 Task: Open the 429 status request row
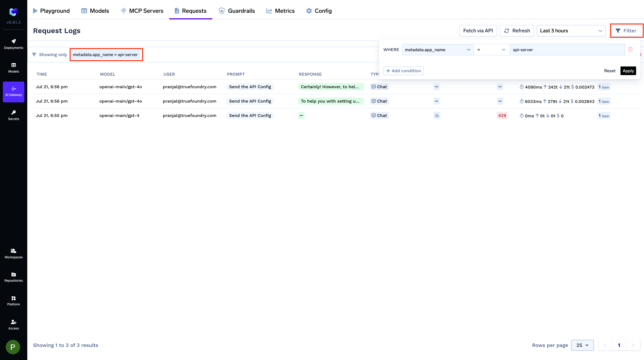502,115
